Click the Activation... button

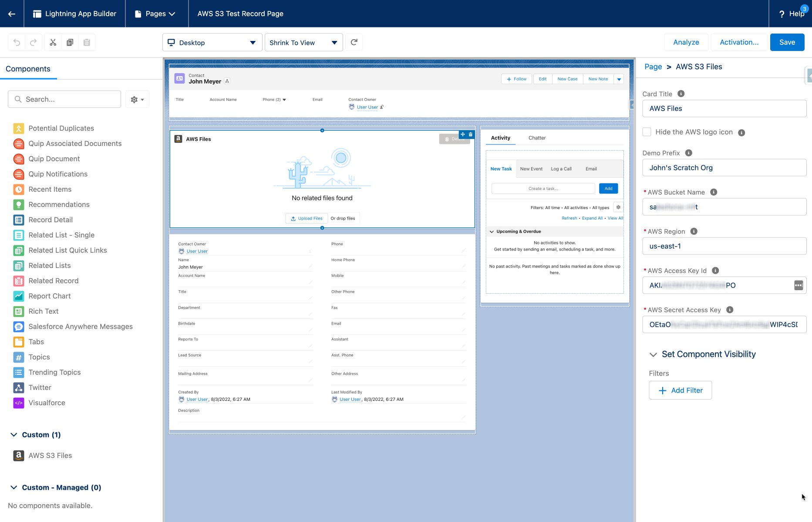coord(739,42)
